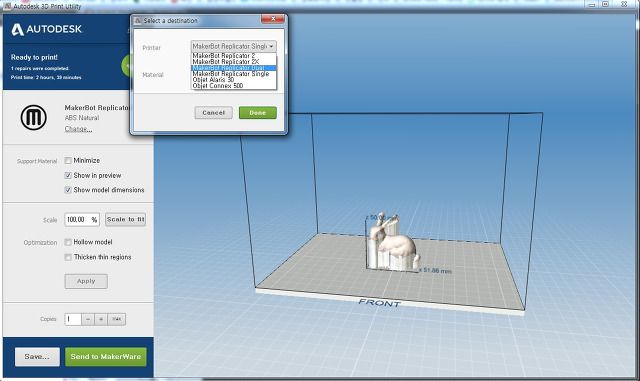The image size is (640, 381).
Task: Click the Autodesk logo in header
Action: 47,29
